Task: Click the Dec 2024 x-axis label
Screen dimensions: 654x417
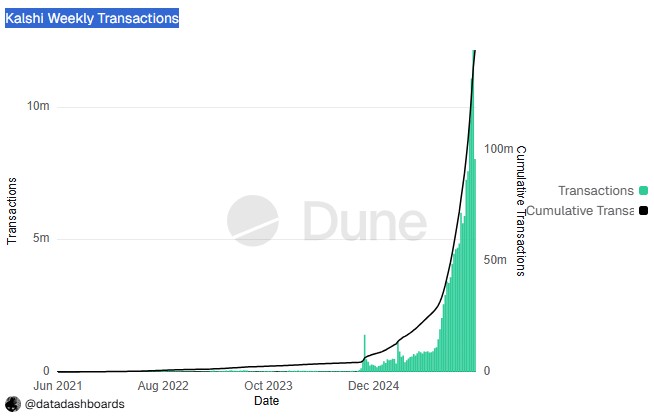Action: (373, 384)
